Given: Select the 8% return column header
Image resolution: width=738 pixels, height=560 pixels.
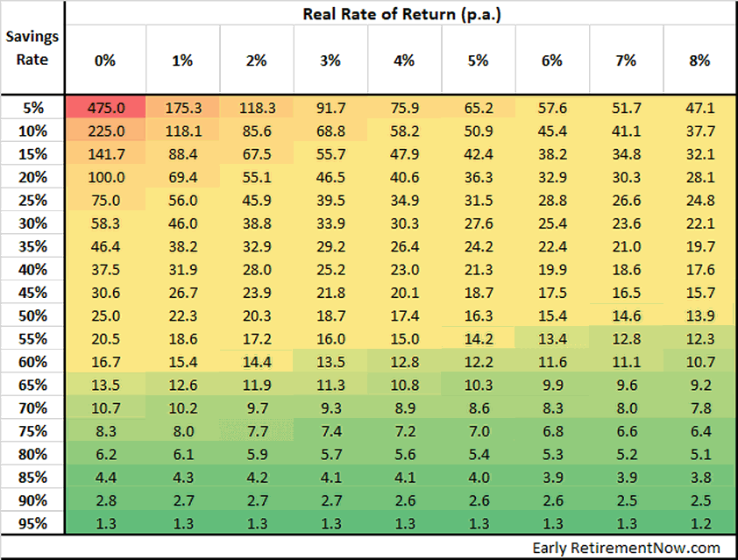Looking at the screenshot, I should point(699,60).
